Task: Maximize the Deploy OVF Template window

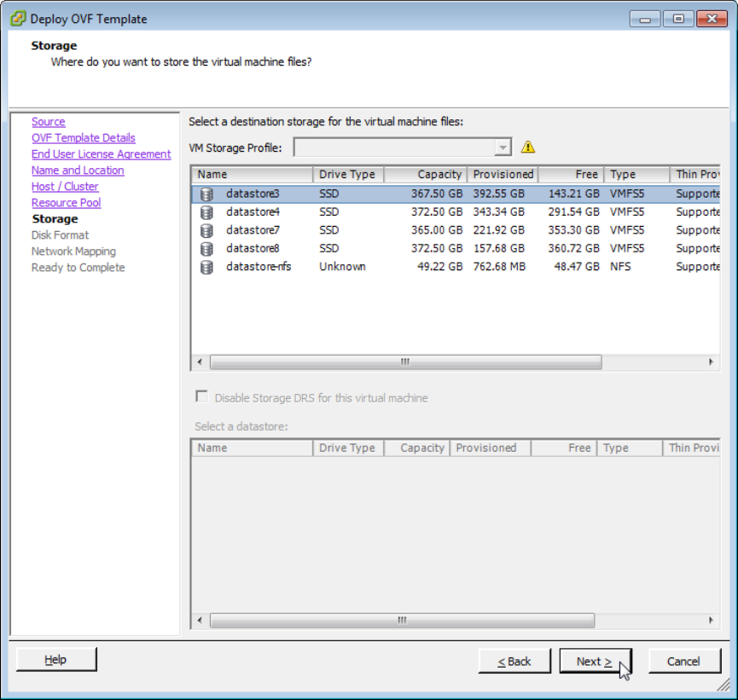Action: [x=678, y=19]
